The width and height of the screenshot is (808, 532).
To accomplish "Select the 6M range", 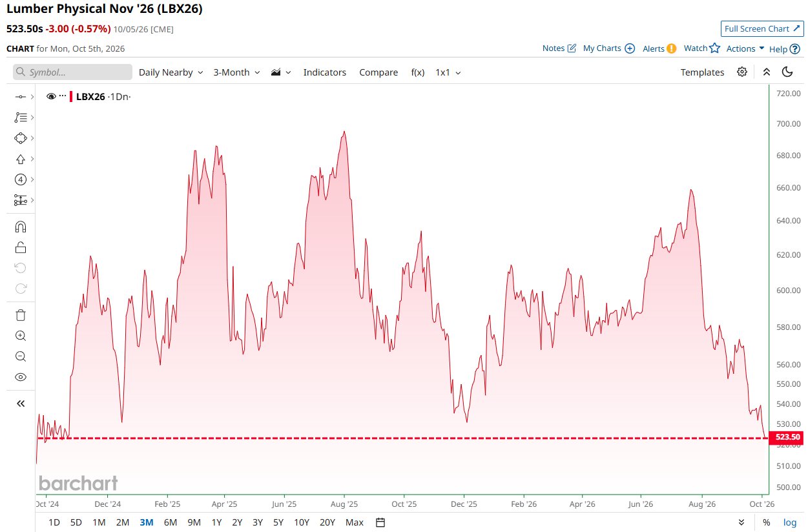I will click(x=171, y=522).
